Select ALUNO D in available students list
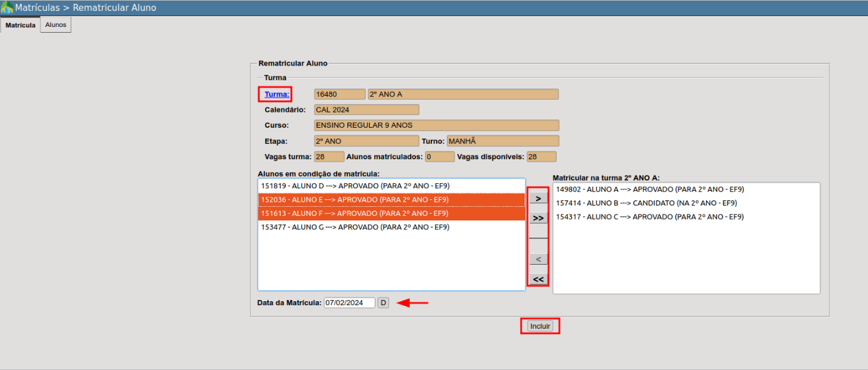The image size is (868, 370). (x=355, y=186)
